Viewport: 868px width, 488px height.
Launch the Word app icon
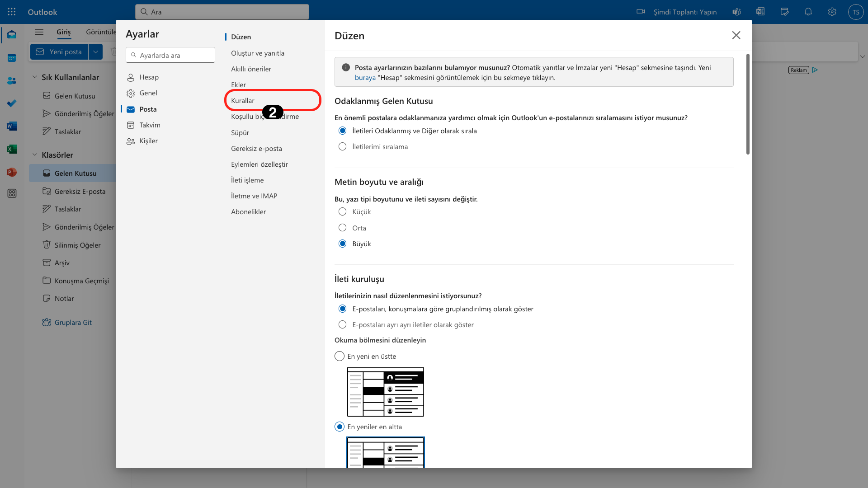coord(12,126)
